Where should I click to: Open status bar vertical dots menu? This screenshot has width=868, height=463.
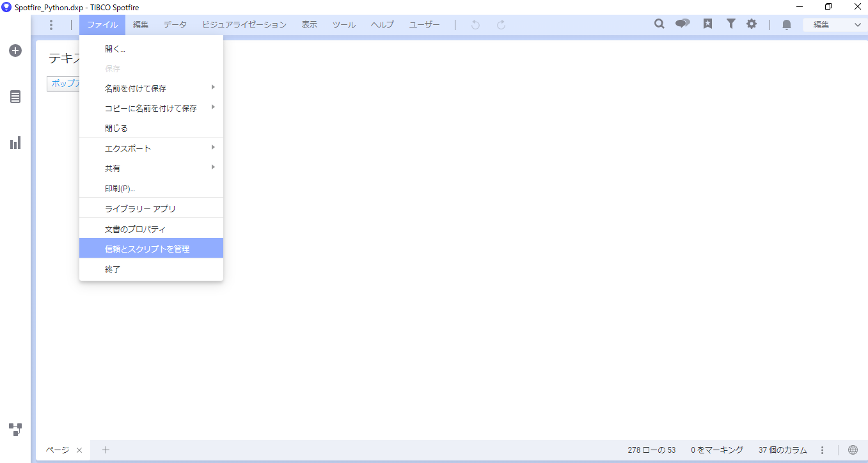[823, 450]
